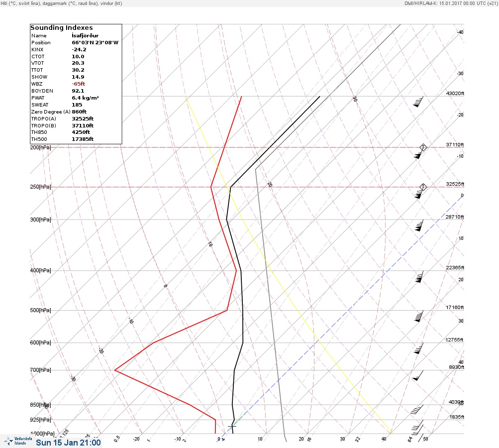This screenshot has width=499, height=448.
Task: Click timestamp Sun 15 Jan 21:00
Action: pyautogui.click(x=69, y=443)
